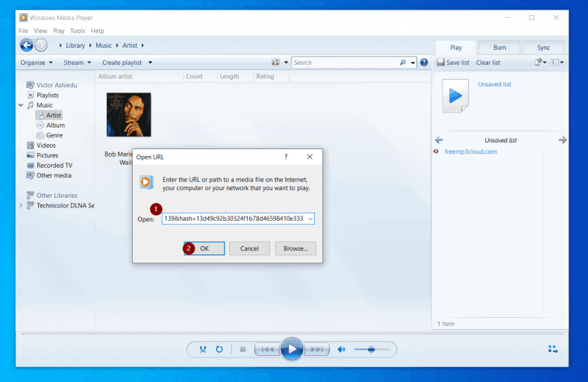Go to previous list with left arrow
The width and height of the screenshot is (588, 382).
click(x=439, y=140)
